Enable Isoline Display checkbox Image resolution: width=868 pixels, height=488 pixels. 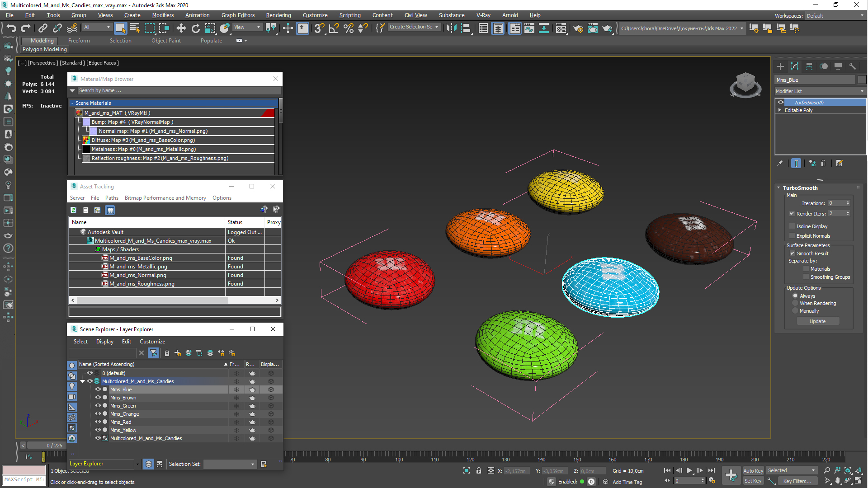tap(792, 226)
